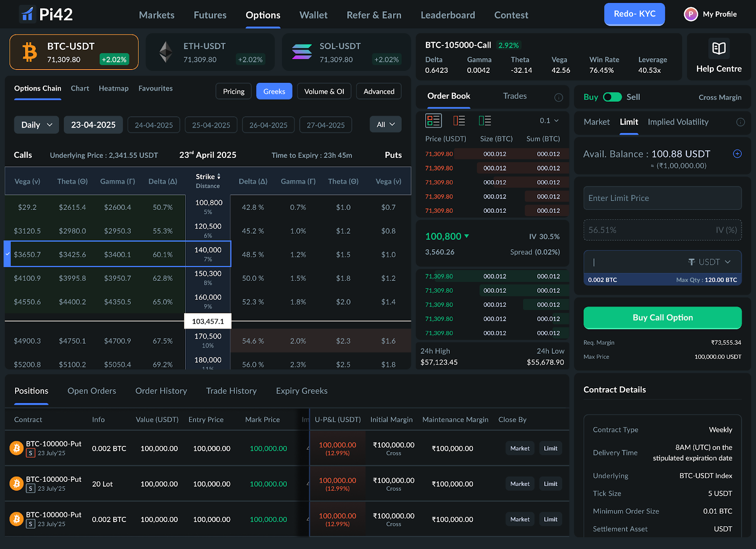Select the SOL-USDT market card
Image resolution: width=756 pixels, height=549 pixels.
point(346,52)
